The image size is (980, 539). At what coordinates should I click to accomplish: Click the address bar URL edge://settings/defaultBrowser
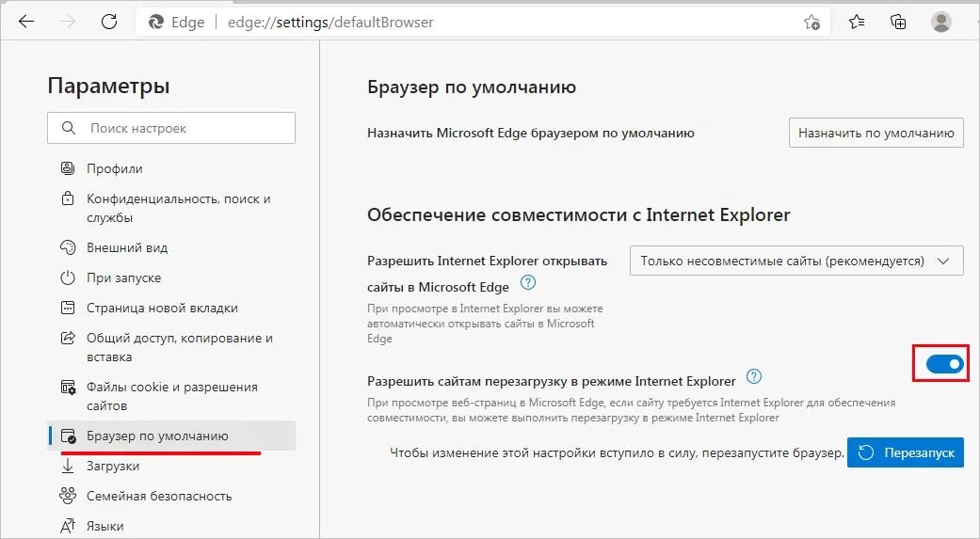click(x=330, y=23)
